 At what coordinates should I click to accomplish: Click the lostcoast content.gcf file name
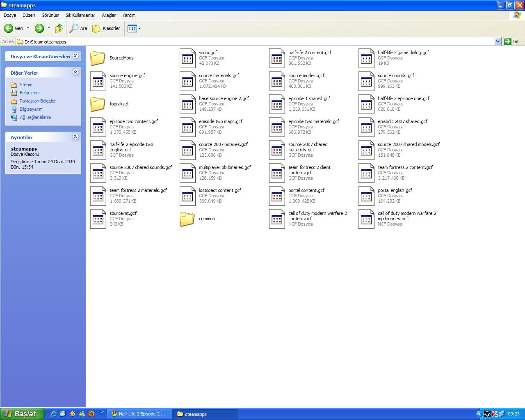coord(220,190)
